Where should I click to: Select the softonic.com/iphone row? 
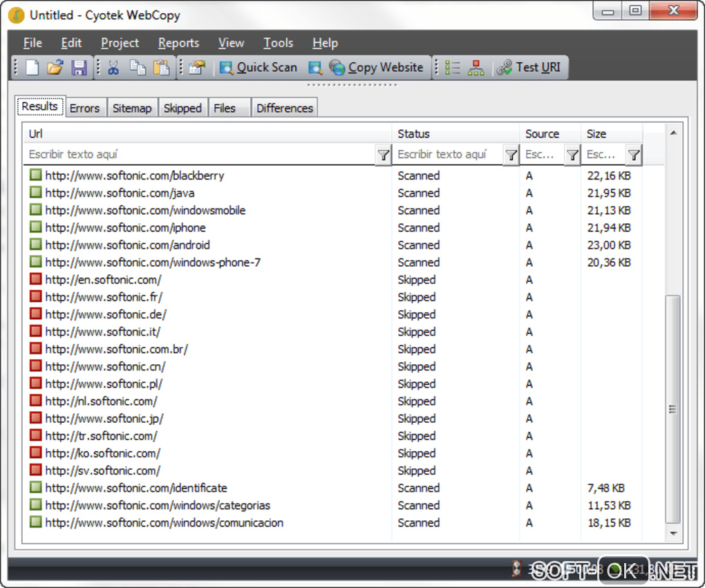[332, 227]
